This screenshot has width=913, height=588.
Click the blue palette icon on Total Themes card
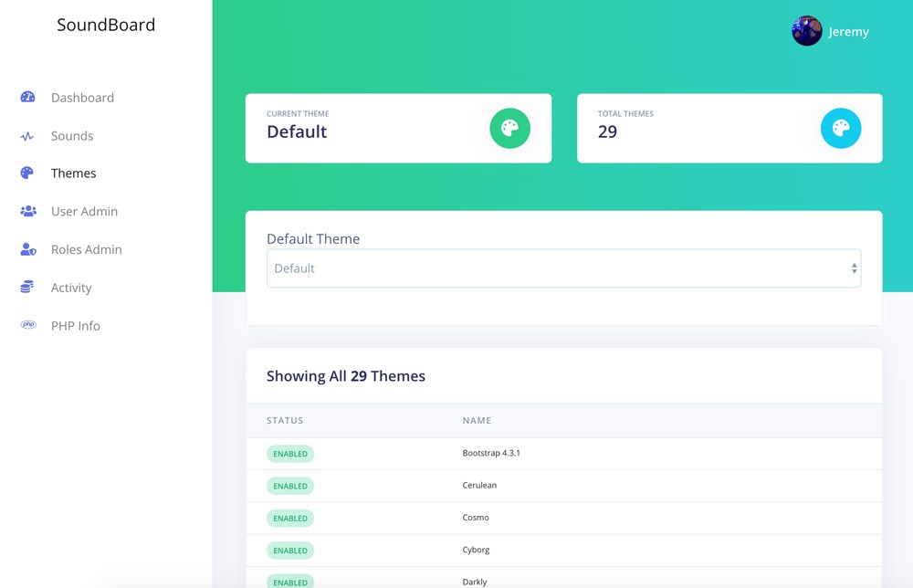pyautogui.click(x=841, y=129)
